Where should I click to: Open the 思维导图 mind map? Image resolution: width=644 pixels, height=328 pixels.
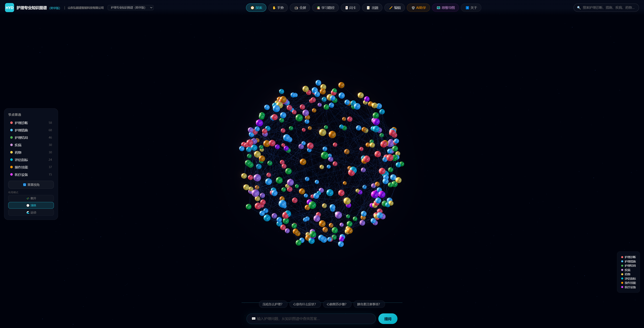click(x=445, y=8)
